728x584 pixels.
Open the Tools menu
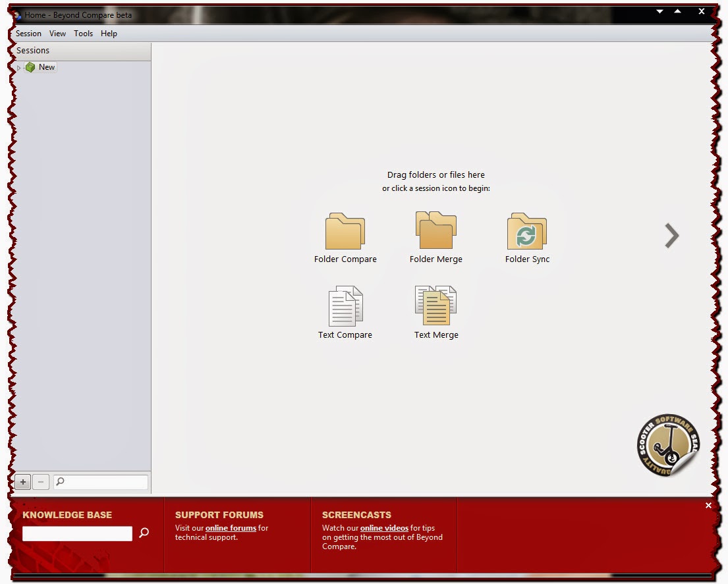pos(83,34)
